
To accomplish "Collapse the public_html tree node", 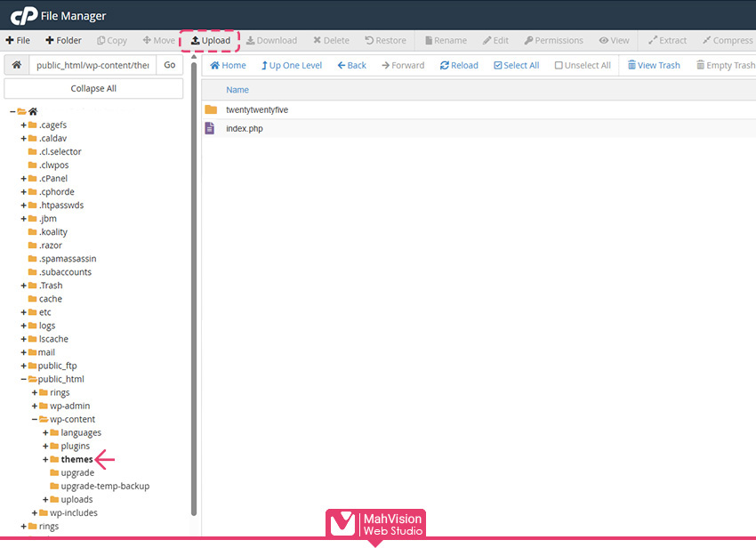I will coord(23,379).
